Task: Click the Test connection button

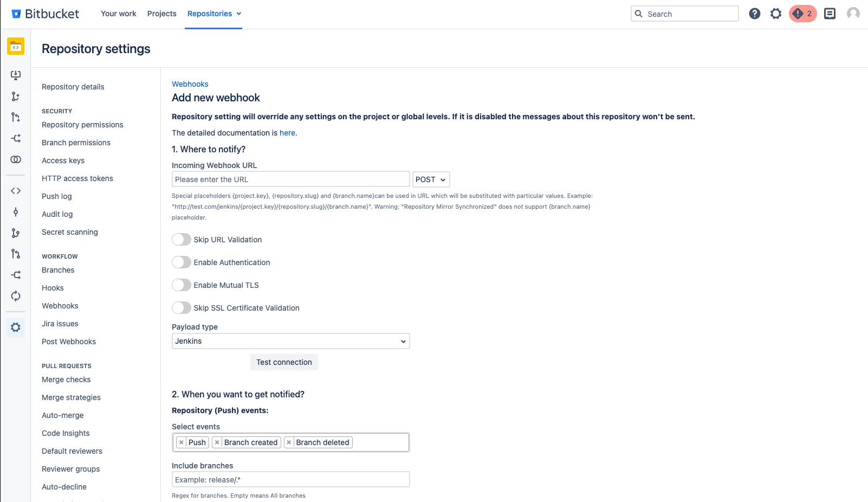Action: point(284,362)
